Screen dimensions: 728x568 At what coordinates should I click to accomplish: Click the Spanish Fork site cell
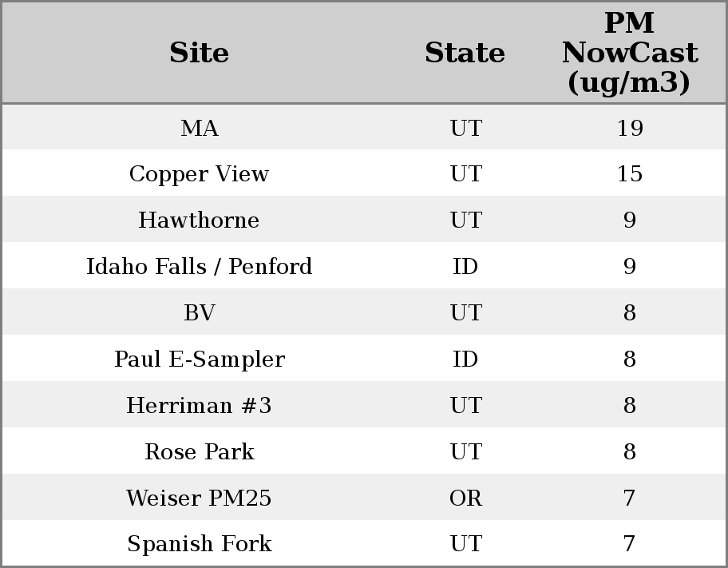(199, 544)
